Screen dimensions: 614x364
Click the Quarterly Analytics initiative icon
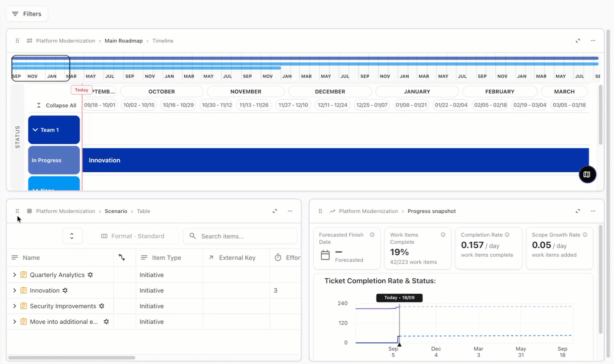coord(24,275)
